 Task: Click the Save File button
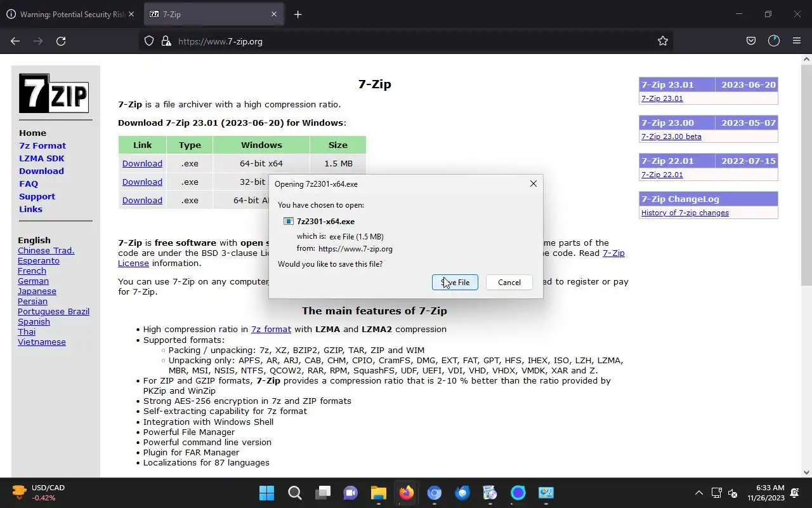455,283
